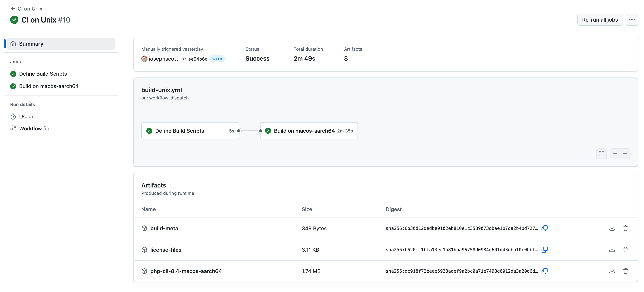Download the build-meta artifact
Screen dimensions: 644x292
(x=612, y=228)
